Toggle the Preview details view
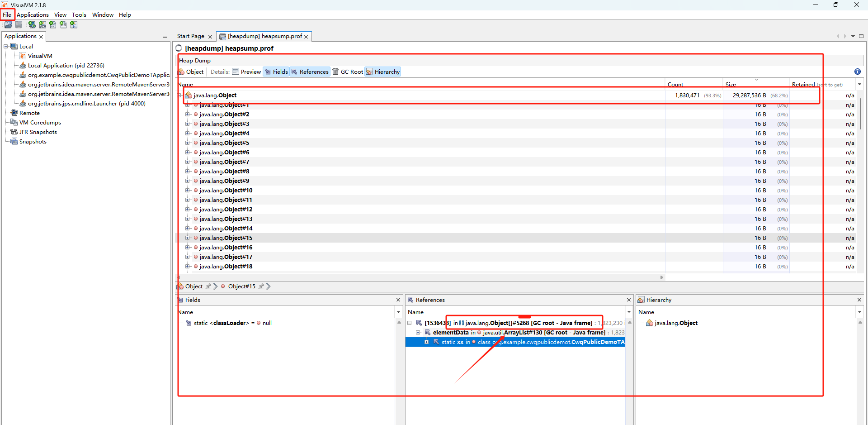 click(246, 72)
